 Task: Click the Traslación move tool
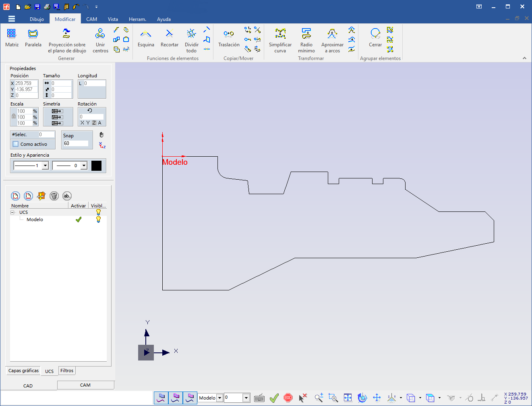pos(229,34)
